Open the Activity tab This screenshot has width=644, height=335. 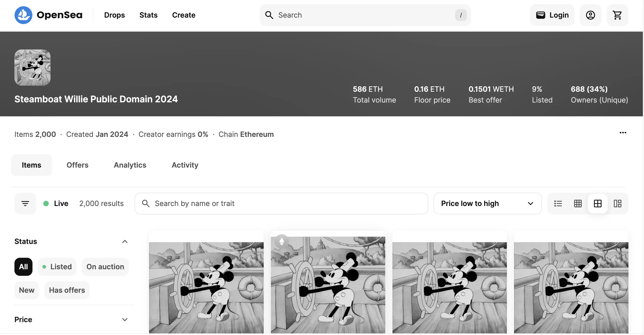[185, 165]
